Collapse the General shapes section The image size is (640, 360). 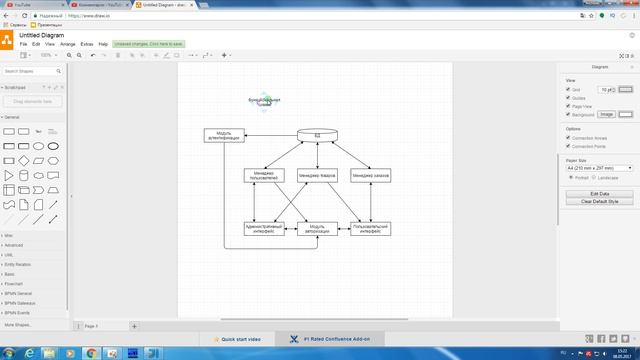pos(11,117)
